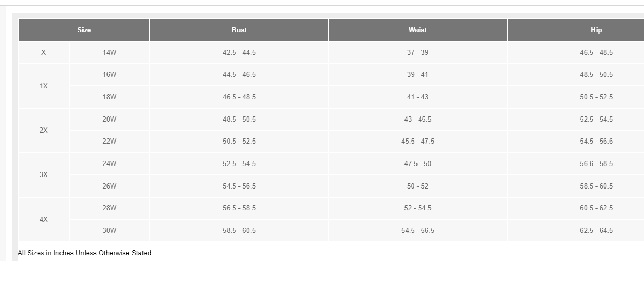Select the 1X size cell
This screenshot has height=294, width=644.
point(44,86)
